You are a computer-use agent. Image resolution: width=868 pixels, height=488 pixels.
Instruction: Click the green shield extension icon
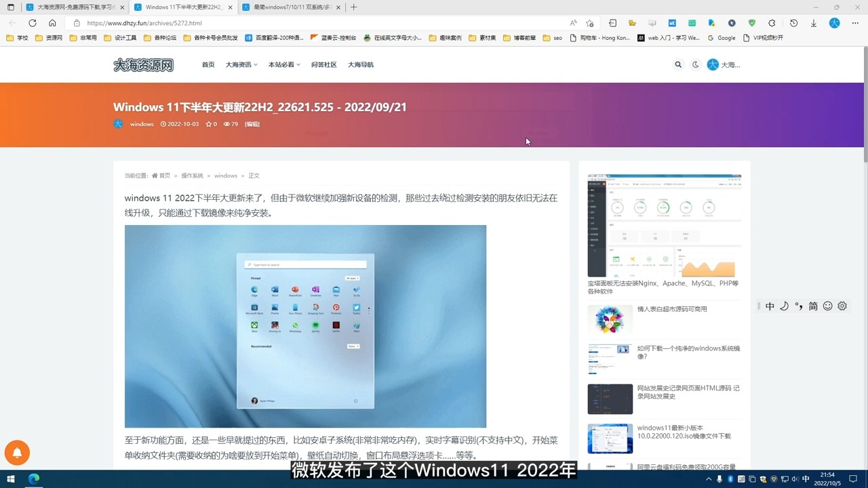752,23
